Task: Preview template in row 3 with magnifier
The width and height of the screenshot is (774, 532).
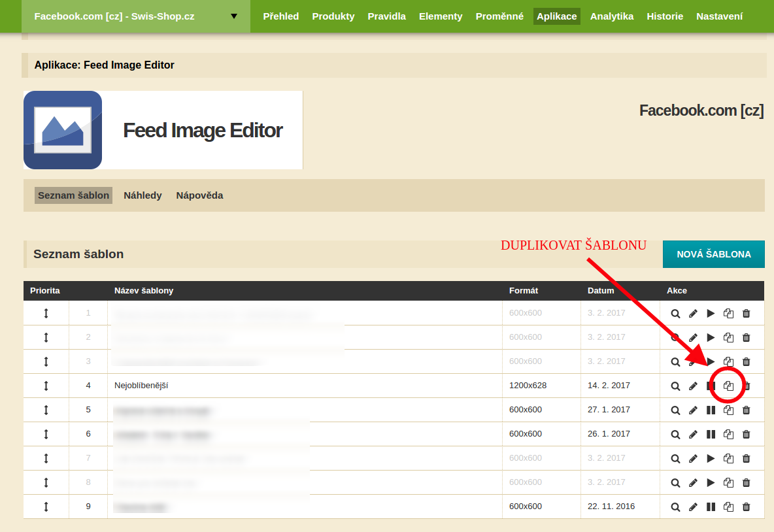Action: (675, 361)
